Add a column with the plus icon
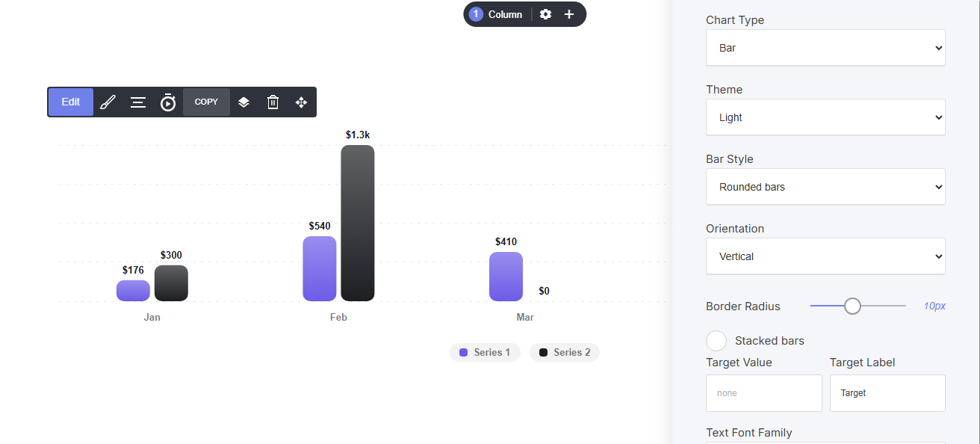This screenshot has height=444, width=980. 569,14
